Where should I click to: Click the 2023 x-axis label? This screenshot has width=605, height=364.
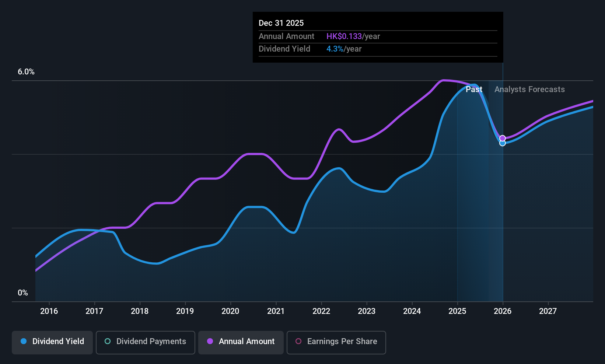367,311
